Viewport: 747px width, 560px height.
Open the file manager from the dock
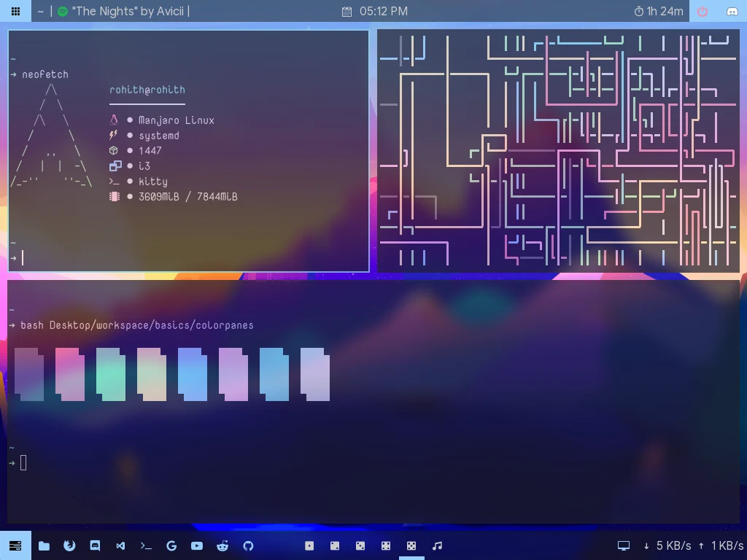point(44,545)
